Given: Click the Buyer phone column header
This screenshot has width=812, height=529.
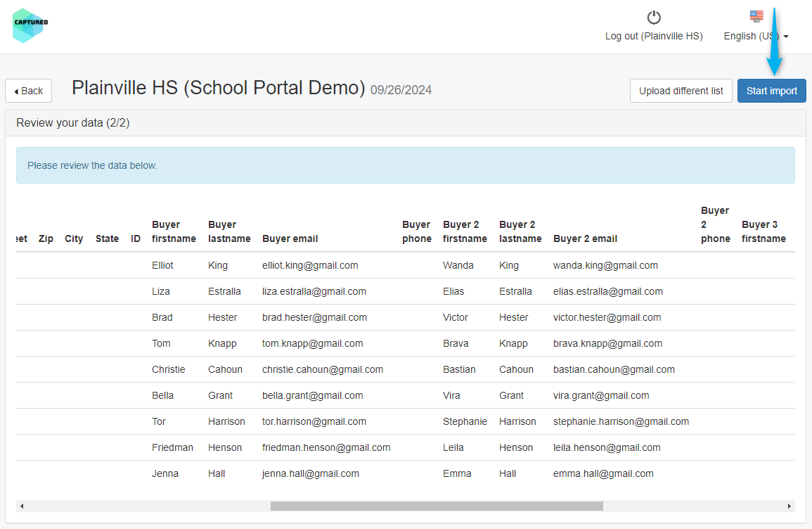Looking at the screenshot, I should tap(417, 231).
